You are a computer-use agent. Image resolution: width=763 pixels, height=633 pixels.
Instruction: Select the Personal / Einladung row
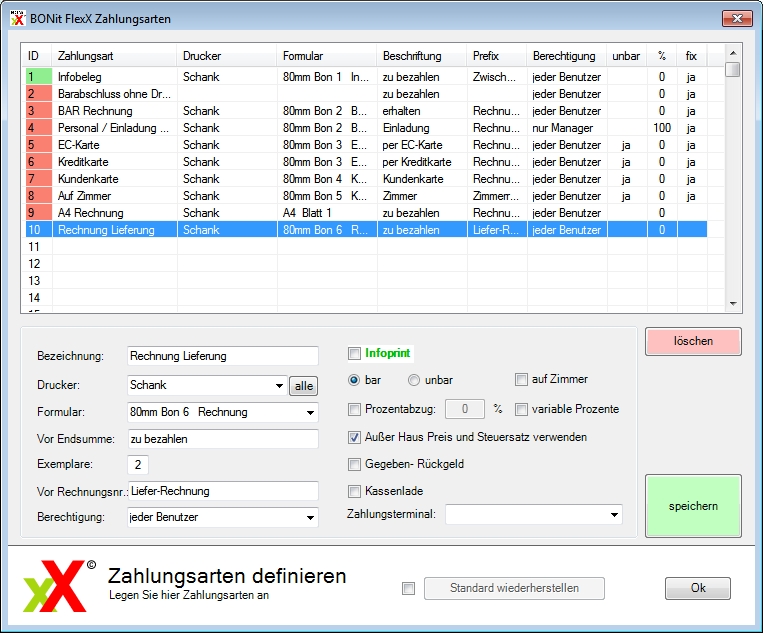pyautogui.click(x=366, y=128)
